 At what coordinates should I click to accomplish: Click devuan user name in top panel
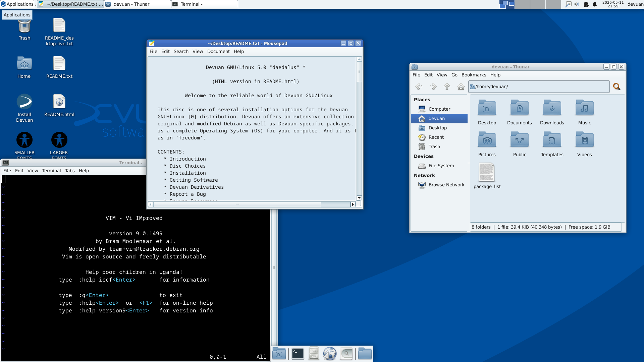tap(635, 4)
